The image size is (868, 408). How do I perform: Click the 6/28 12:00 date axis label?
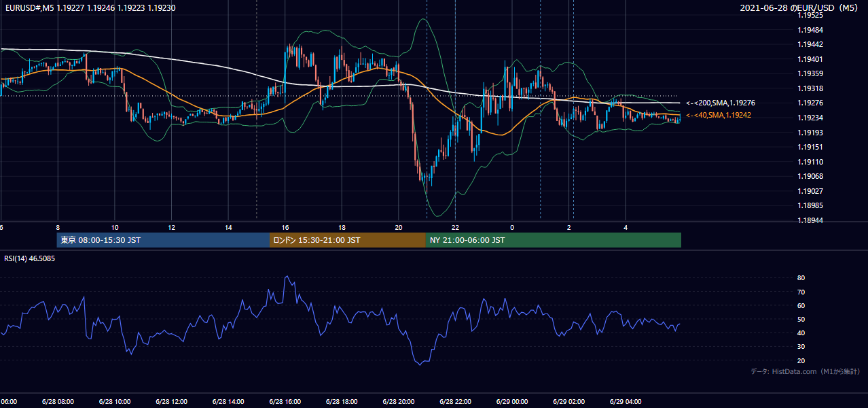(171, 401)
